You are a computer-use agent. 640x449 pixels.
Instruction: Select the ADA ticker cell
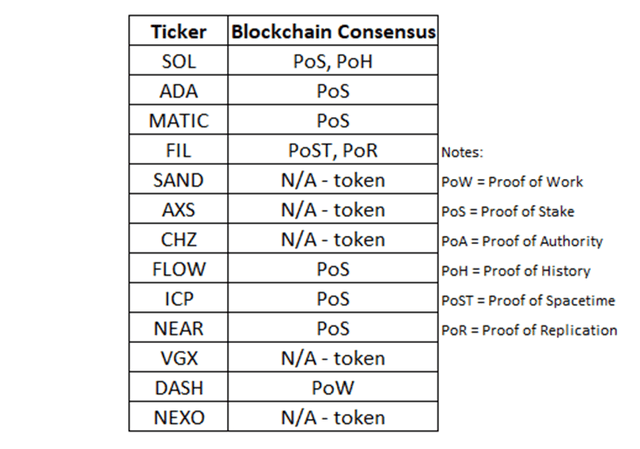coord(178,90)
